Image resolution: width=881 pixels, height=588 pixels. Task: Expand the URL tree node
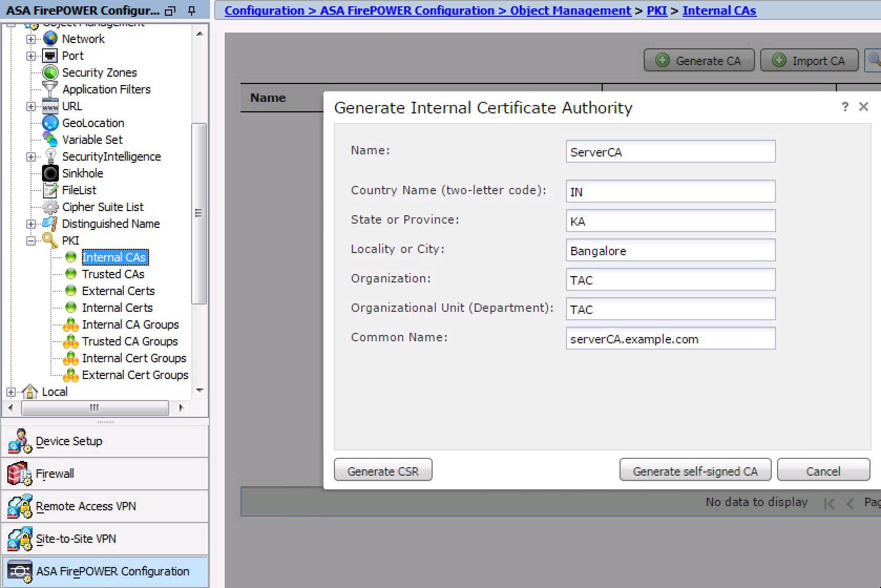(31, 106)
